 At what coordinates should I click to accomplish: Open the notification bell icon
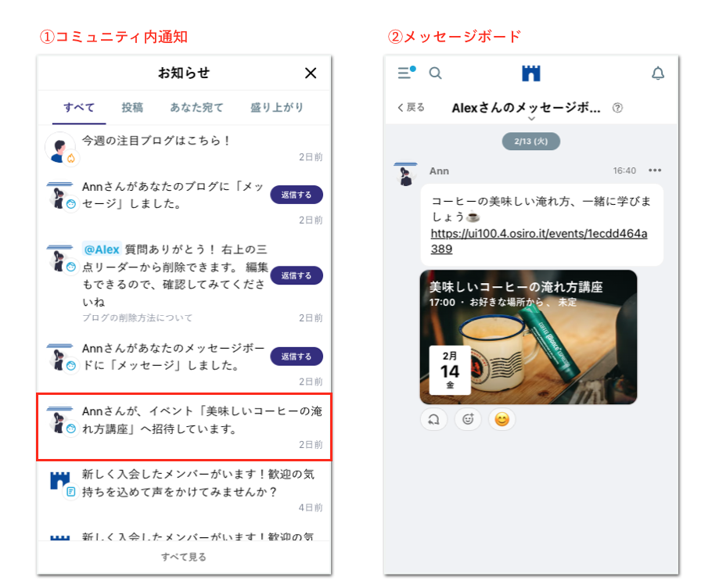tap(657, 73)
